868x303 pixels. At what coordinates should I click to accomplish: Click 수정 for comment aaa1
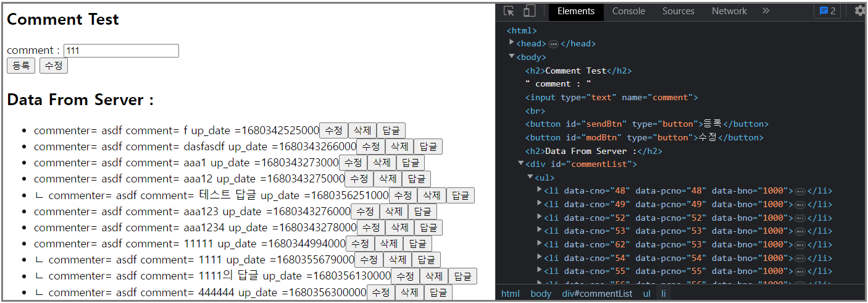pos(353,163)
